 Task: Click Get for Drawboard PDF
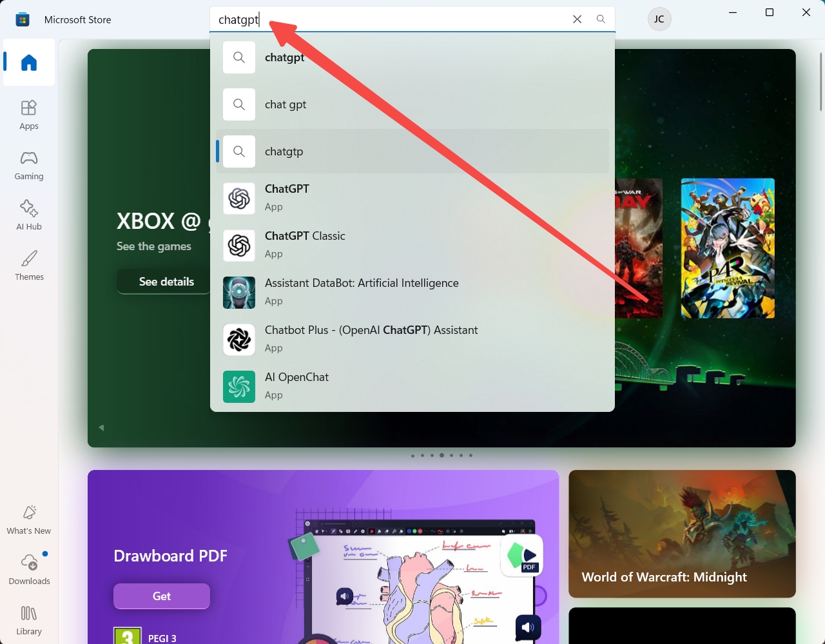(162, 596)
